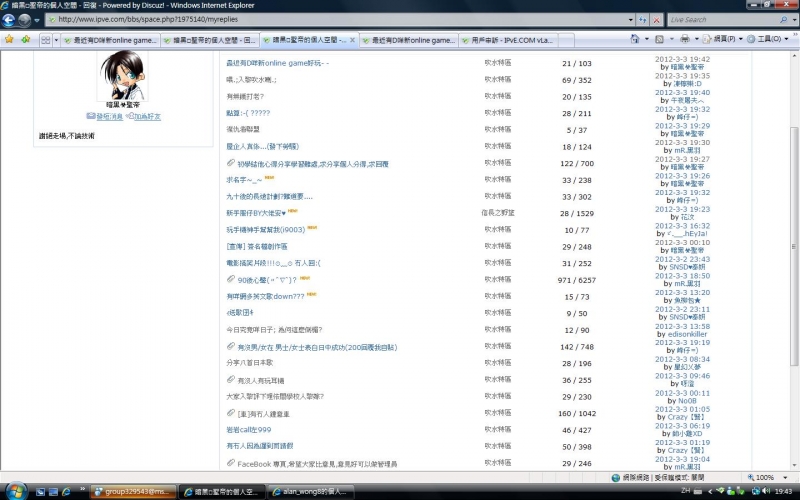Open the 90後心聲 thread link

point(267,280)
